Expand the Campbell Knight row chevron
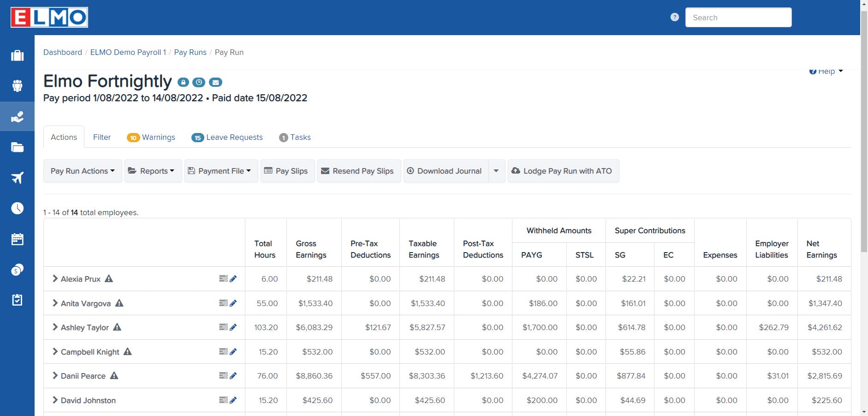The width and height of the screenshot is (868, 416). pyautogui.click(x=55, y=351)
